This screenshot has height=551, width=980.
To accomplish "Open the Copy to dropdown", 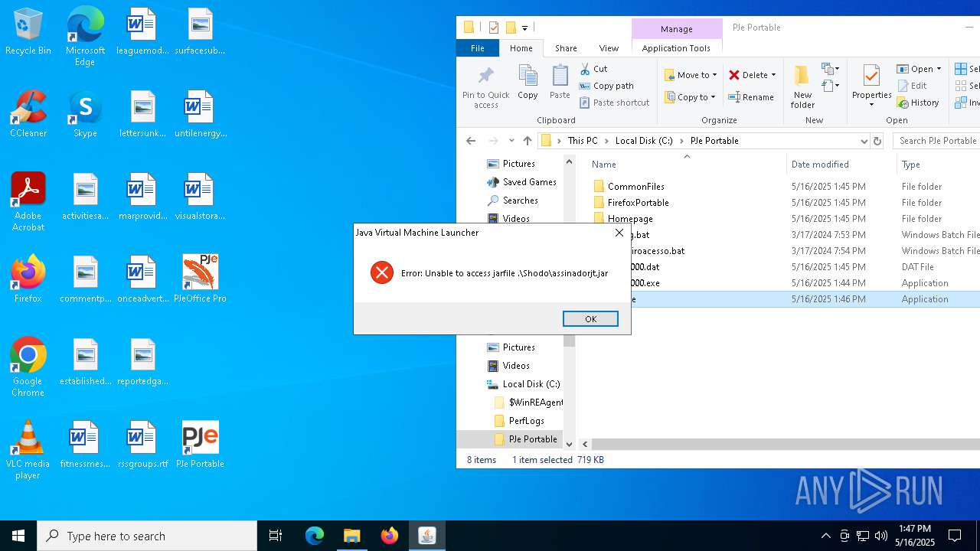I will click(x=690, y=97).
